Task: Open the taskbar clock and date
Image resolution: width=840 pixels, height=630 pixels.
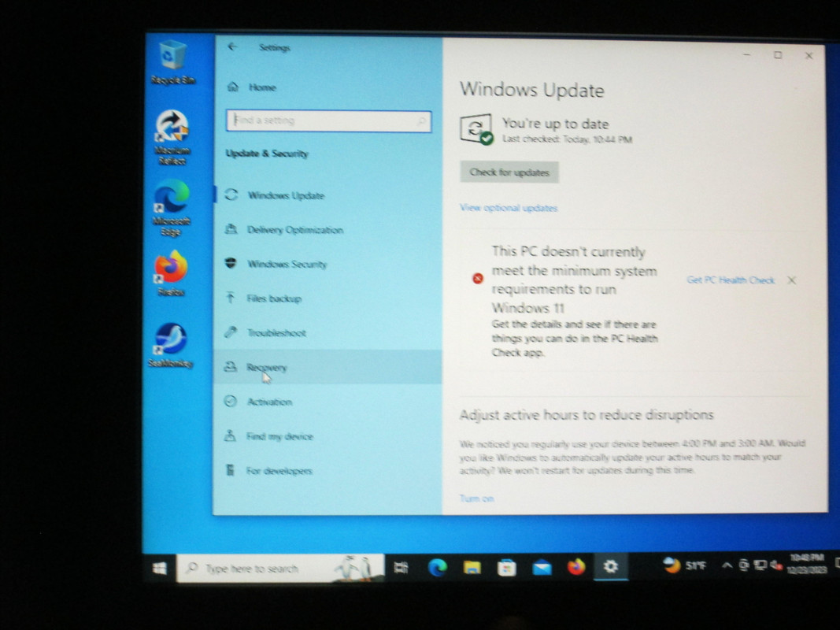Action: click(807, 564)
